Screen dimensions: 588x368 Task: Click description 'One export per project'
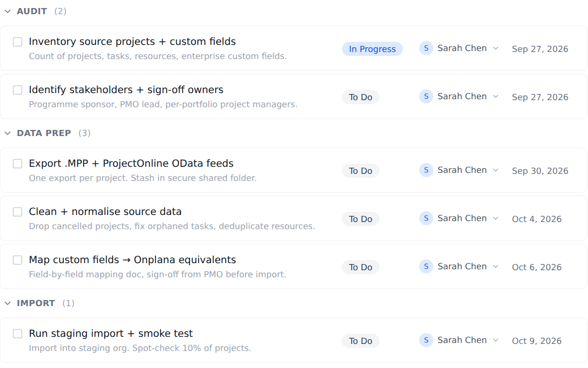coord(143,178)
